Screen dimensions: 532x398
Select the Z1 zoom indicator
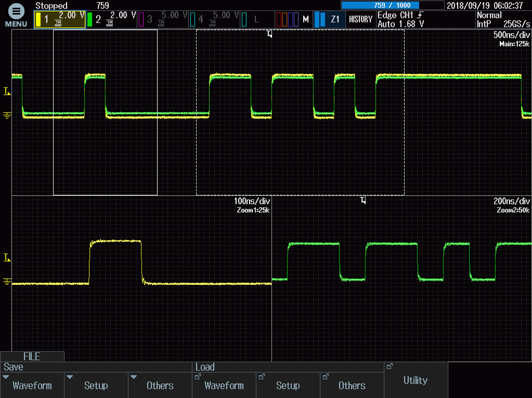[x=329, y=20]
